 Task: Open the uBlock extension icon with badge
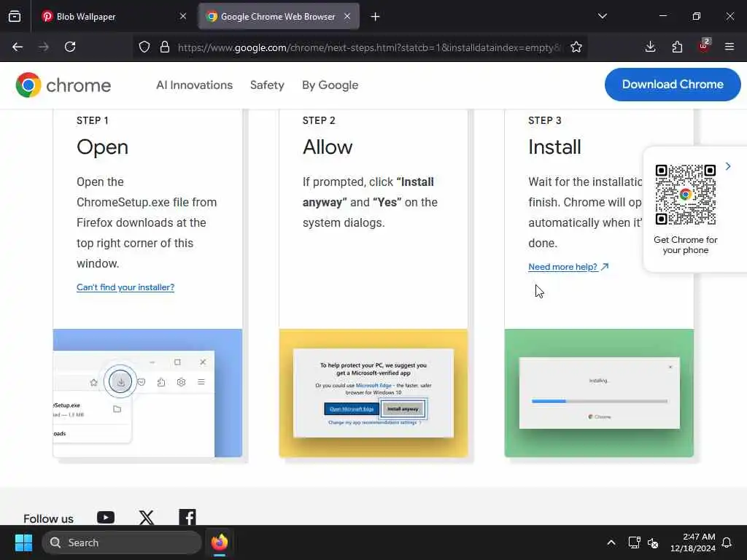pos(704,46)
